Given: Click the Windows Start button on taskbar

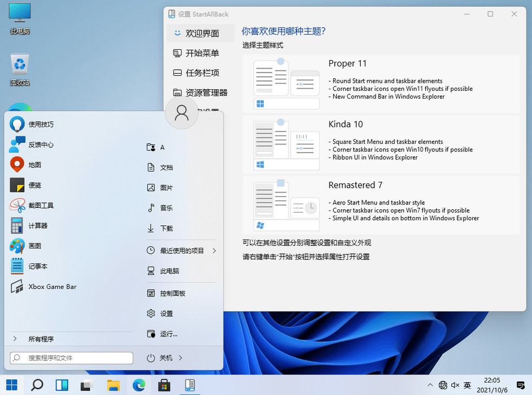Looking at the screenshot, I should pos(12,385).
